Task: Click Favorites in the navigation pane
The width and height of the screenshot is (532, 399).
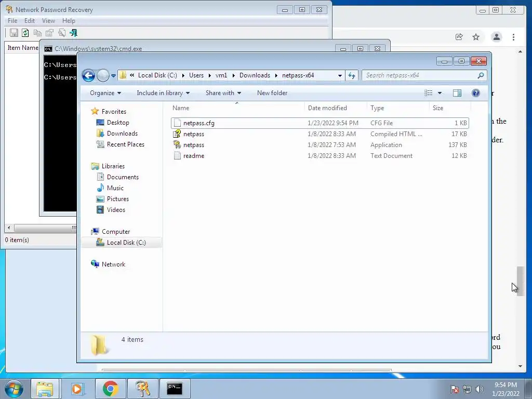Action: (x=114, y=112)
